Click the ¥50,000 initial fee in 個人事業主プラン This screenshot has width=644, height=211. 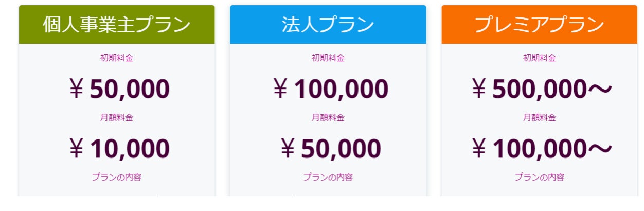pyautogui.click(x=119, y=89)
